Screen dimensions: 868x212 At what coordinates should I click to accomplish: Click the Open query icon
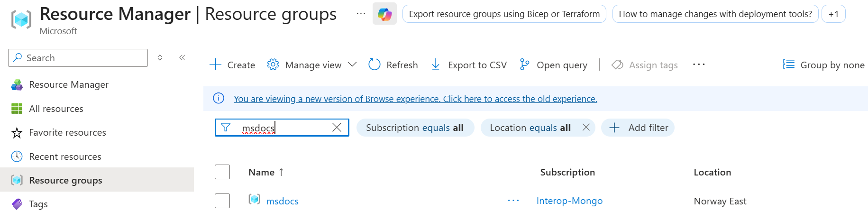524,65
